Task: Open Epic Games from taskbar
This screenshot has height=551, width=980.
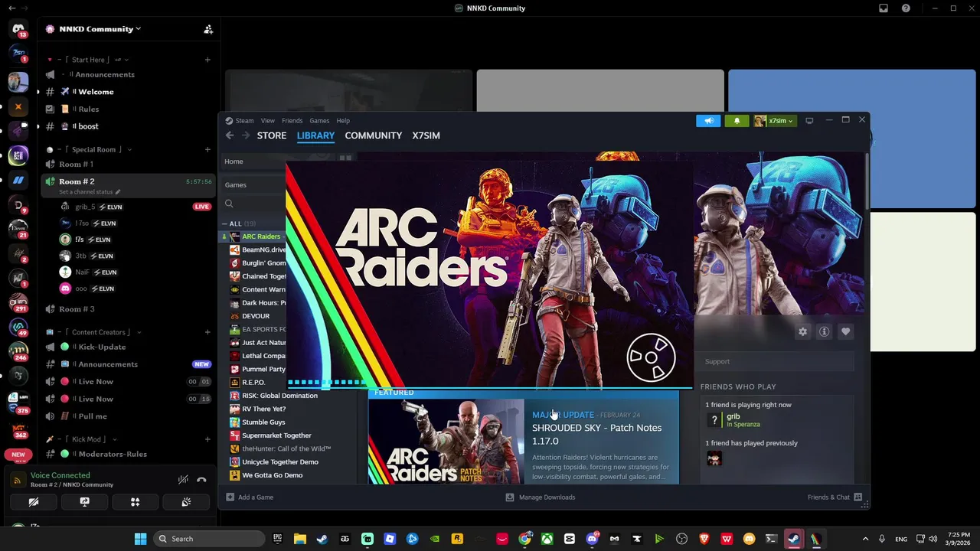Action: (x=277, y=539)
